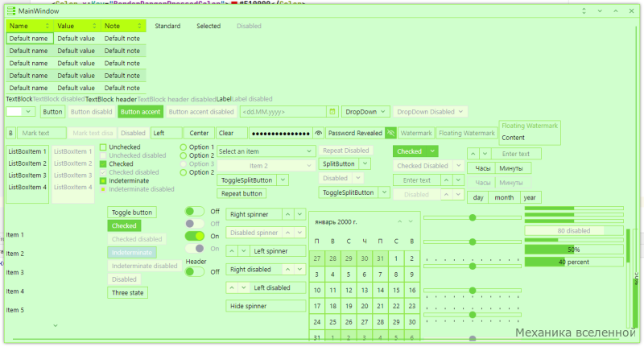Click the eye icon to reveal password
The image size is (644, 347).
(318, 133)
